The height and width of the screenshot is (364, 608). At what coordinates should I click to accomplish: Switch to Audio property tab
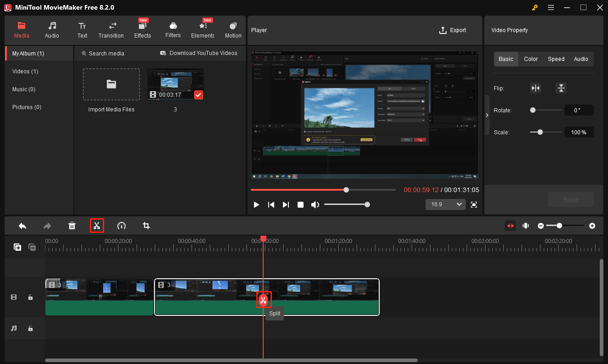coord(581,59)
